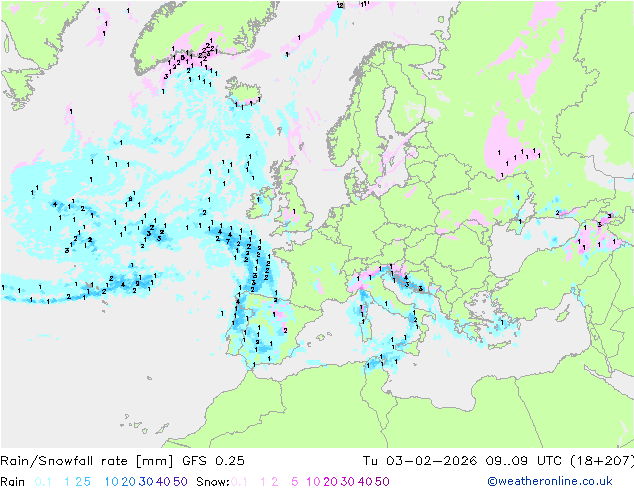Click the 'Rain' legend label
This screenshot has height=490, width=634.
coord(13,482)
